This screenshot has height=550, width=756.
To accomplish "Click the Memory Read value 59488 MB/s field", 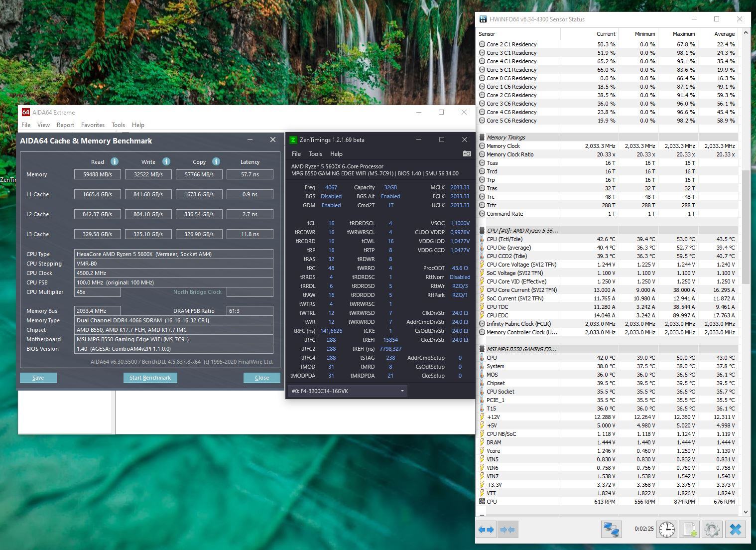I will [98, 174].
